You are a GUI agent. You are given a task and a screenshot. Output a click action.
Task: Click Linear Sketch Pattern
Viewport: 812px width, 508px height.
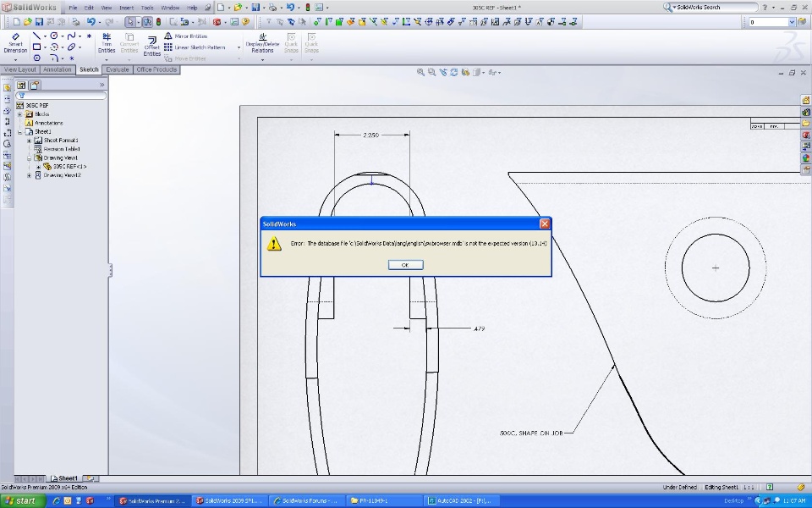pyautogui.click(x=195, y=47)
